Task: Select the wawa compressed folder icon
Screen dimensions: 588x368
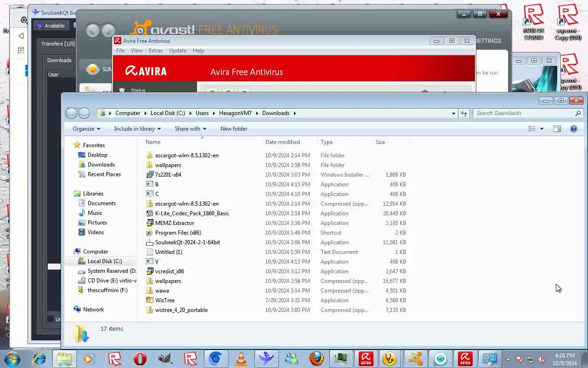Action: [150, 291]
